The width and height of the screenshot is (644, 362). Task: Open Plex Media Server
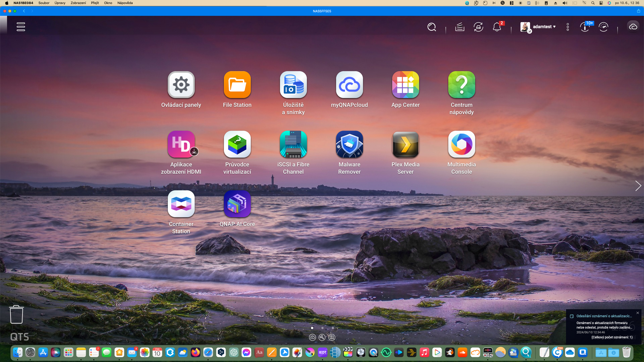pyautogui.click(x=406, y=144)
